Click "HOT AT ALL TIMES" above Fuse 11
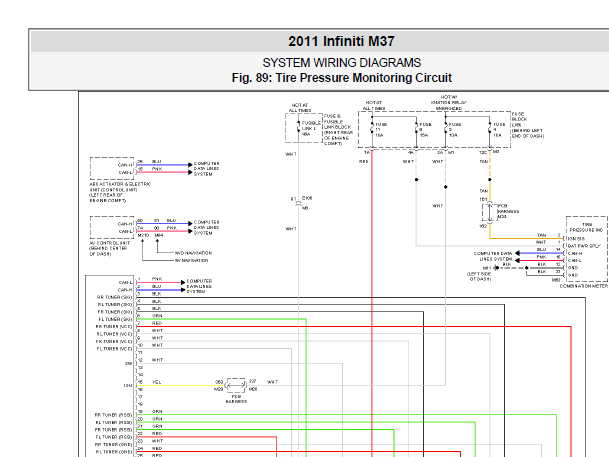Viewport: 609px width, 457px height. point(374,105)
